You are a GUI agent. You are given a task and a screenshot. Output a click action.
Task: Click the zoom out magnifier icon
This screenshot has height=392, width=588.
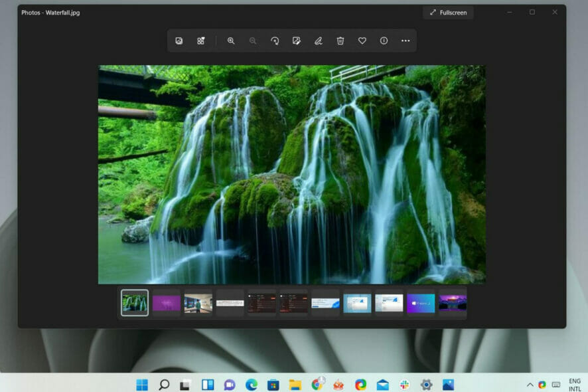pyautogui.click(x=253, y=41)
